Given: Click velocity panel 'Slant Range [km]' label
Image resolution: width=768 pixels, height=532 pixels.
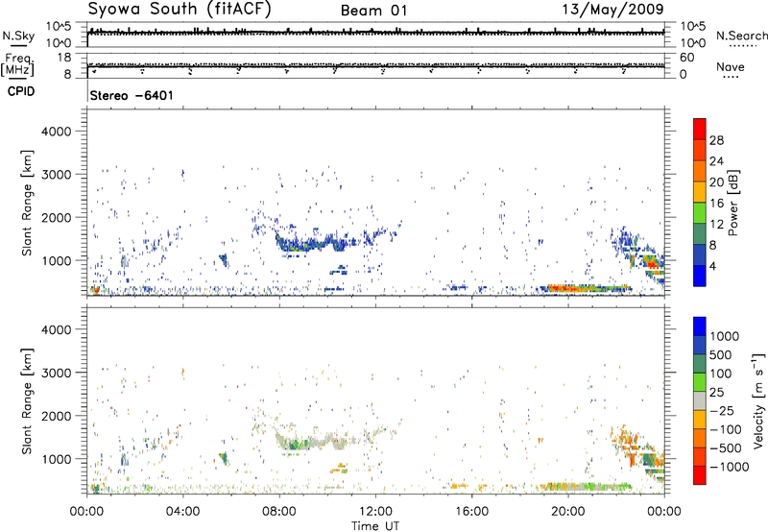Looking at the screenshot, I should (x=27, y=400).
